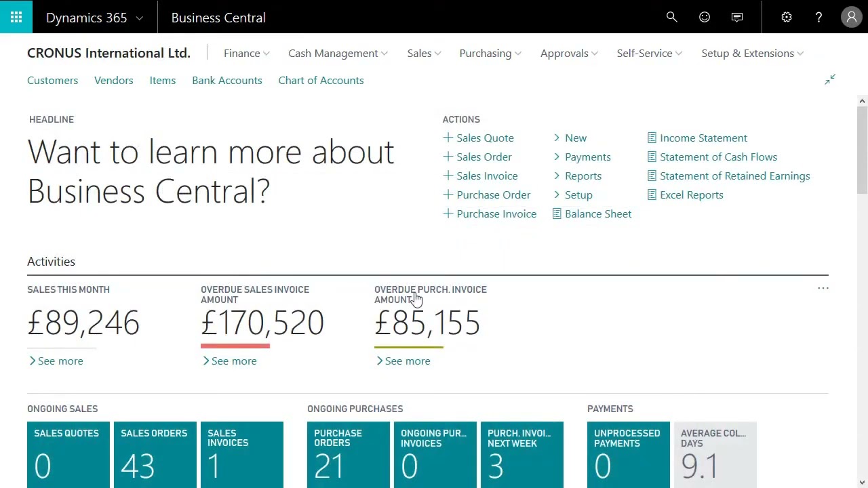The height and width of the screenshot is (488, 868).
Task: Click the CRONUS International Ltd. company name
Action: [x=108, y=53]
